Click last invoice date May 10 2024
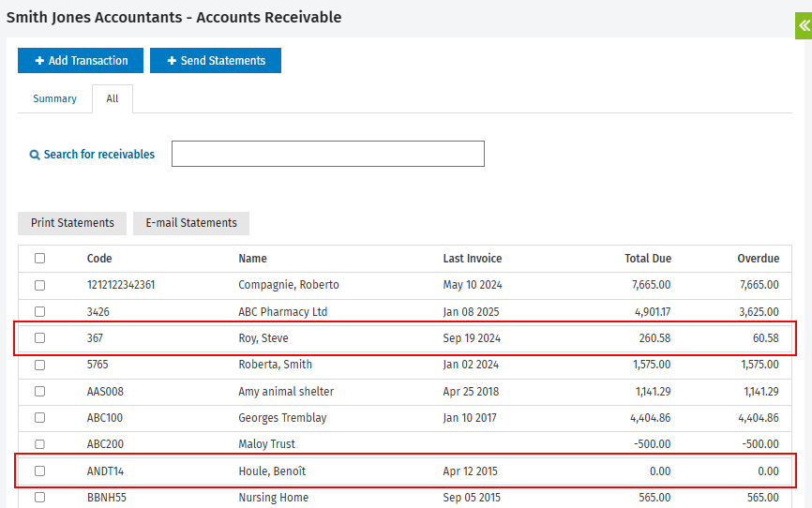The width and height of the screenshot is (812, 508). tap(473, 285)
